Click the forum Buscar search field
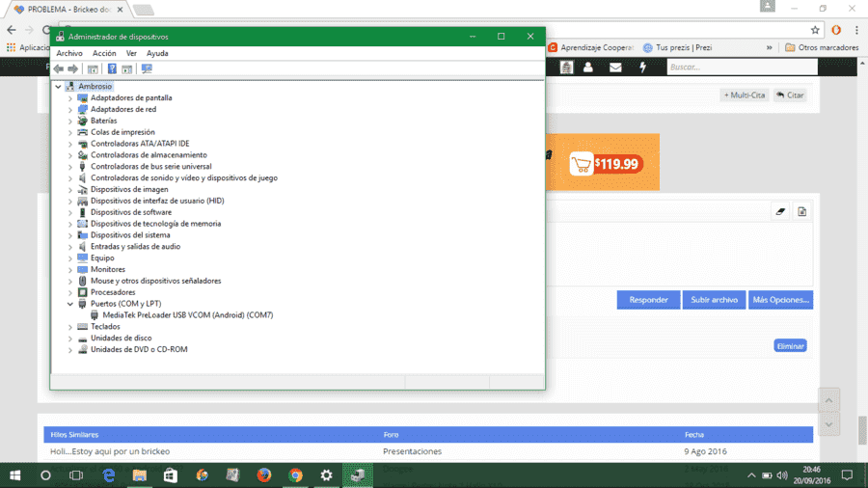Screen dimensions: 868x488 pyautogui.click(x=742, y=67)
